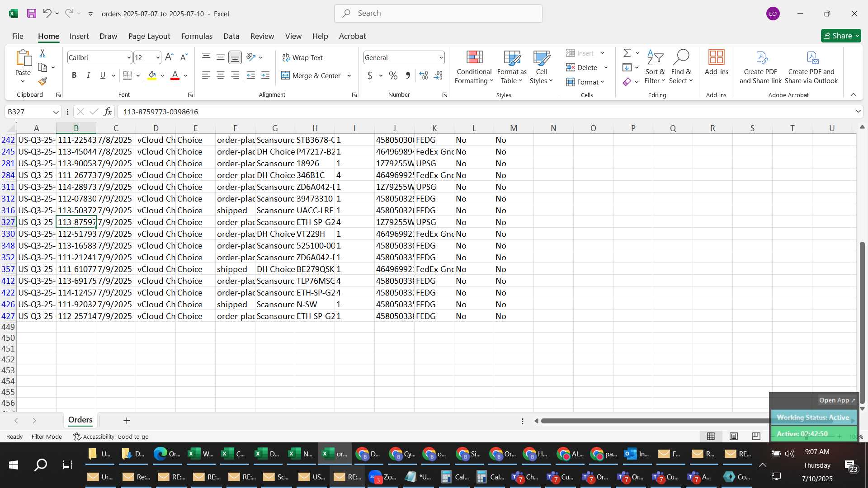Increase the cell indent
868x488 pixels.
coord(265,75)
